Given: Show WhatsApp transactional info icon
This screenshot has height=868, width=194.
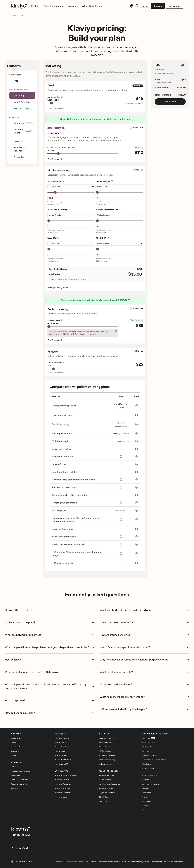Looking at the screenshot, I should 120,210.
